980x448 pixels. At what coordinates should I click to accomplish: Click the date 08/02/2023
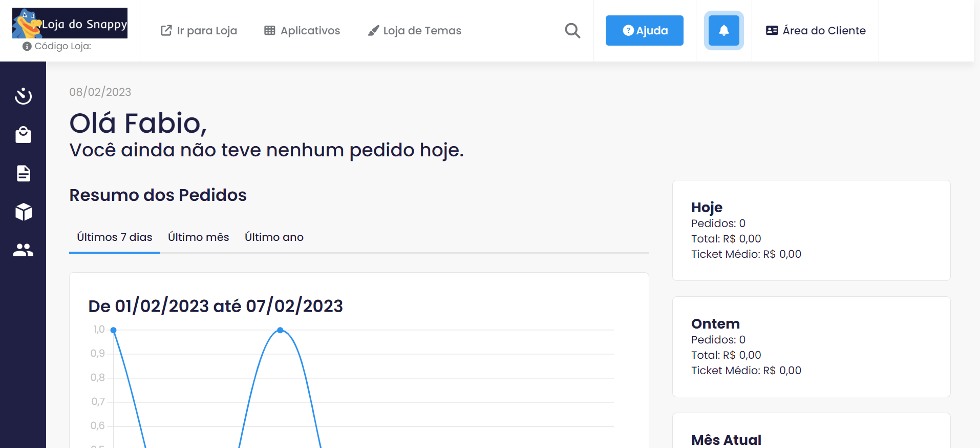(x=100, y=92)
